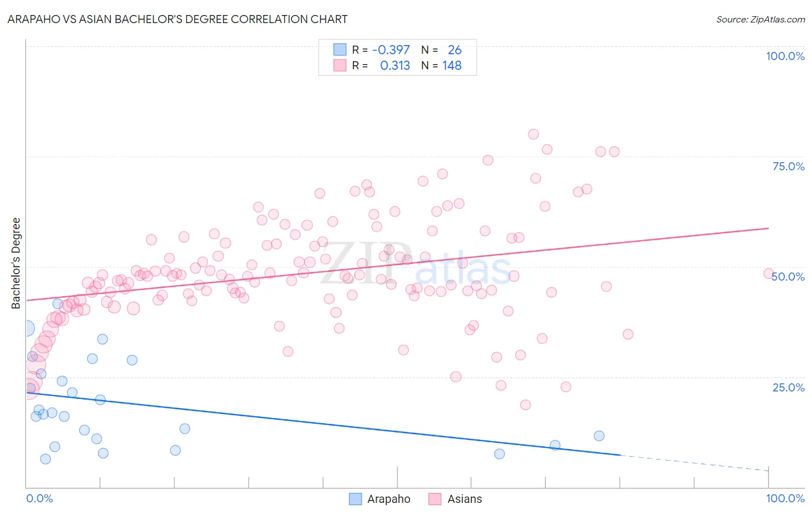This screenshot has height=515, width=812.
Task: Click the 100.0% y-axis tick label
Action: click(x=785, y=56)
